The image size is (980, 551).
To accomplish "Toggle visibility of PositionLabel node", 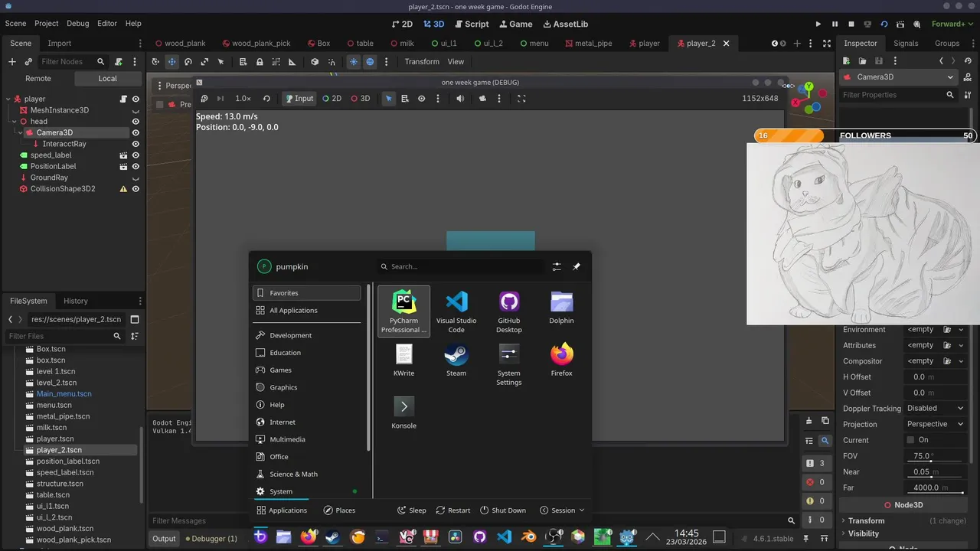I will click(136, 166).
